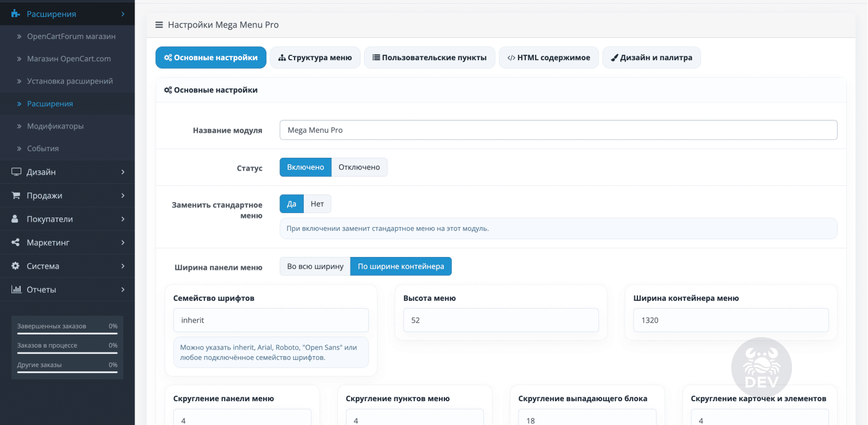The width and height of the screenshot is (868, 425).
Task: Click the Настройки Mega Menu Pro heading
Action: 223,25
